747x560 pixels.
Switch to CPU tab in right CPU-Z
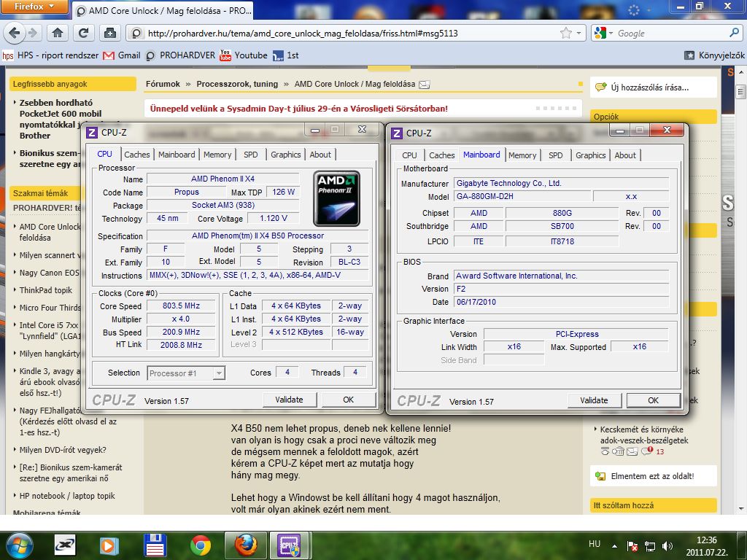pyautogui.click(x=409, y=155)
